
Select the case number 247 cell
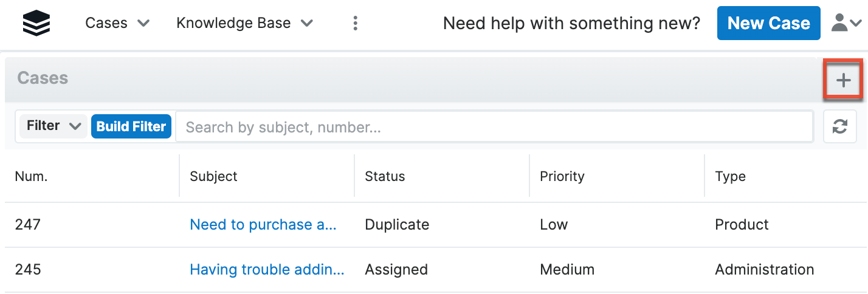27,225
